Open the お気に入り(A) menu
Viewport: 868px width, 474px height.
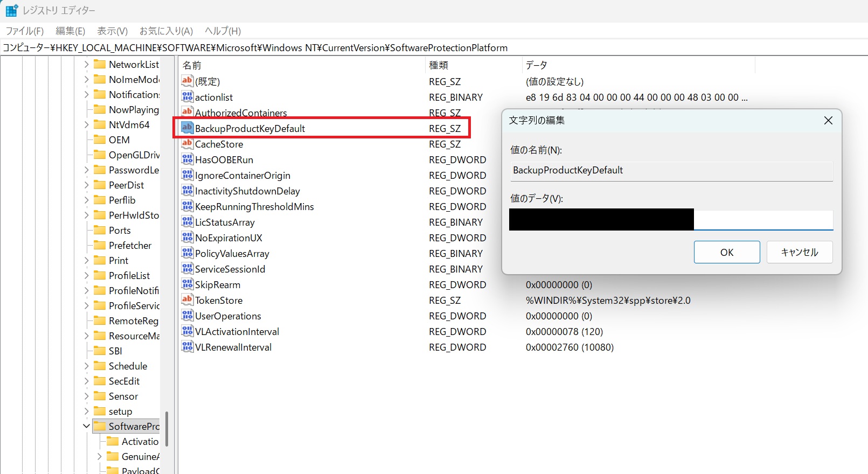(166, 31)
